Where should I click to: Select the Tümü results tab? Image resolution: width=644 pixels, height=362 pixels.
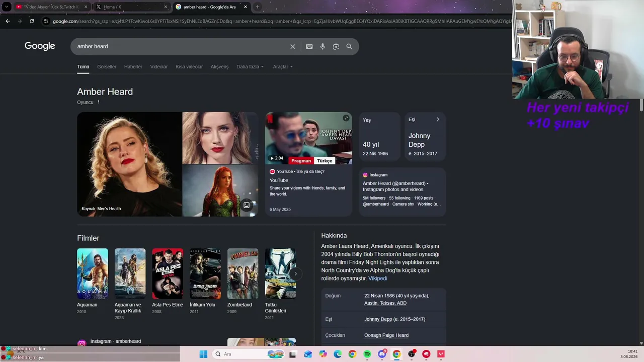click(83, 67)
